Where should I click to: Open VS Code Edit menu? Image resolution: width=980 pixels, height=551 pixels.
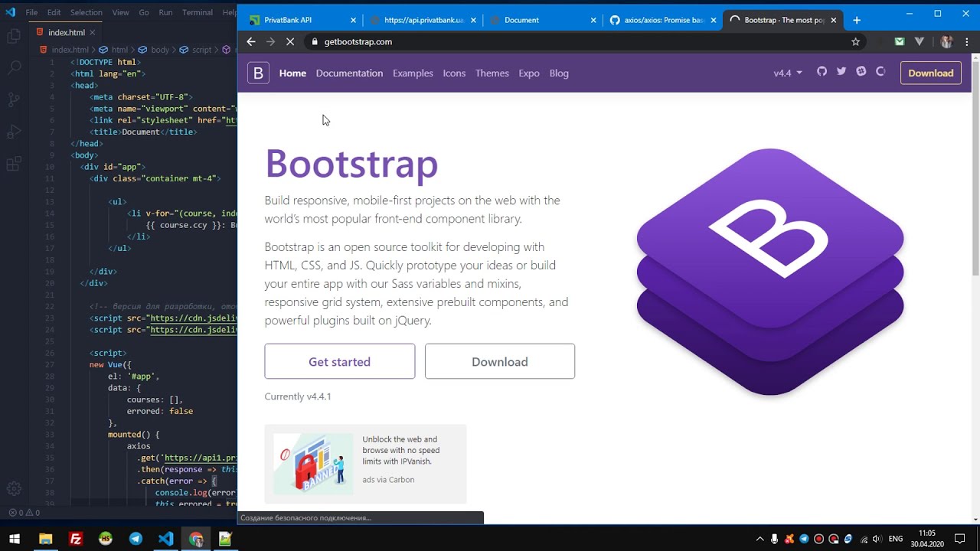[54, 12]
